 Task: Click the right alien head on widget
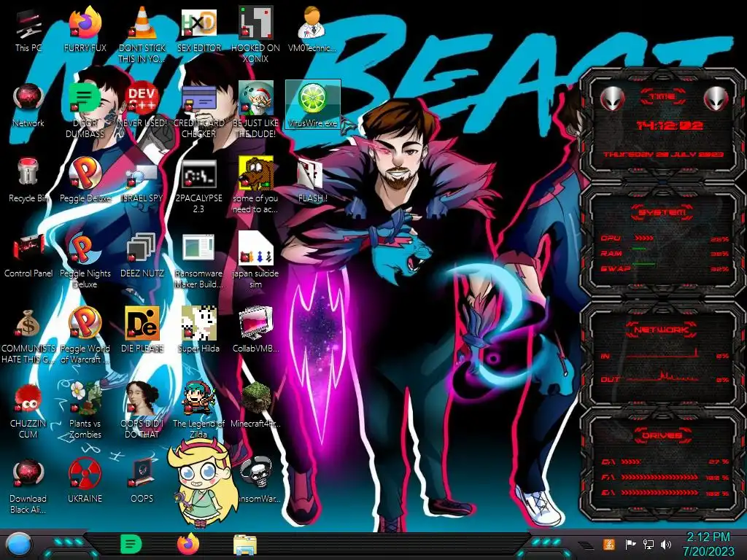point(716,99)
